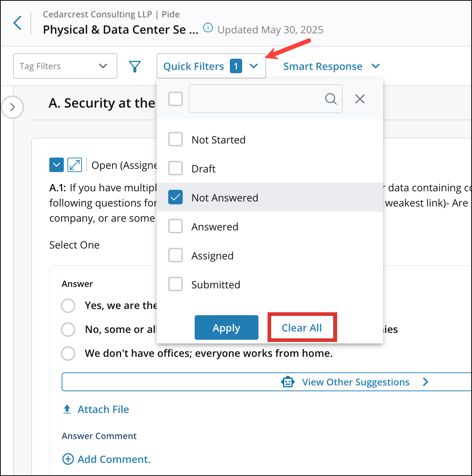The width and height of the screenshot is (472, 476).
Task: Click the funnel filter icon
Action: coord(135,66)
